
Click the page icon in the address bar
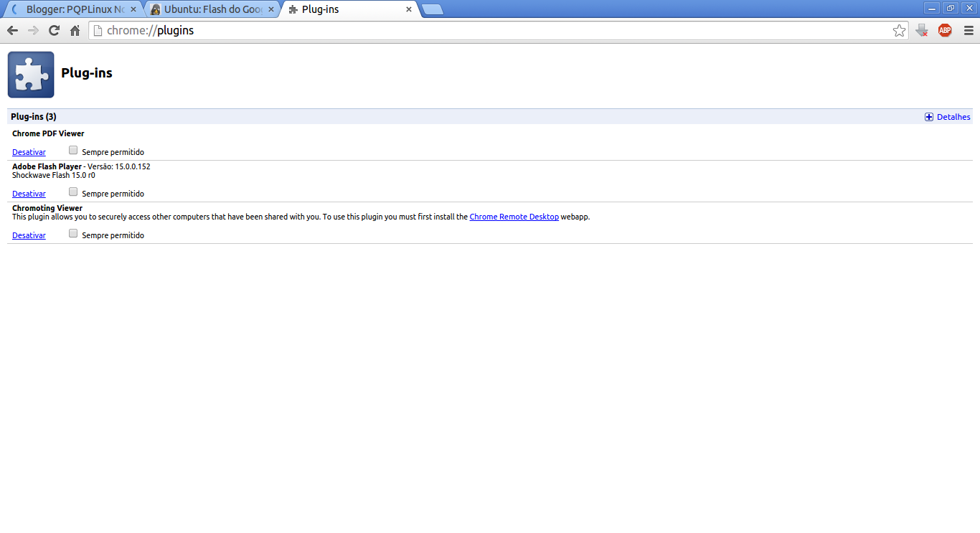98,31
